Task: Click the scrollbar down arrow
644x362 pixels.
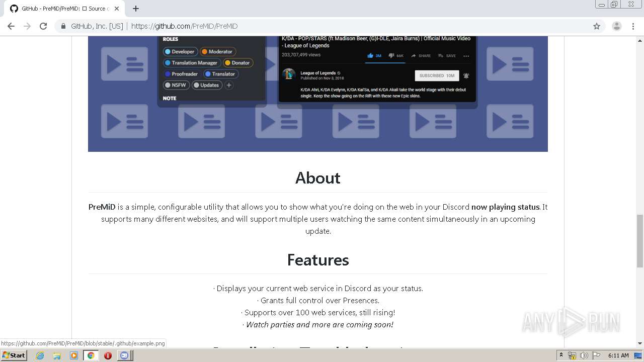Action: click(x=640, y=343)
